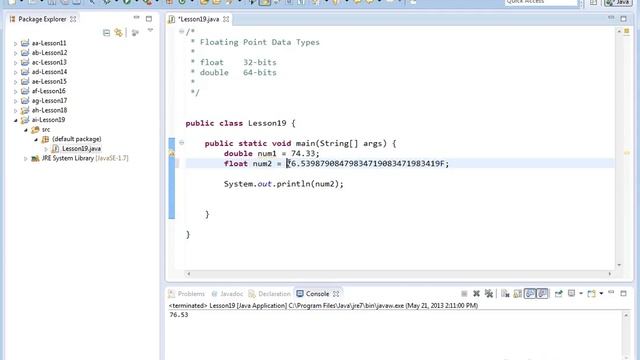Screen dimensions: 640x360
Task: Expand the af-Lesson16 project
Action: (x=16, y=91)
